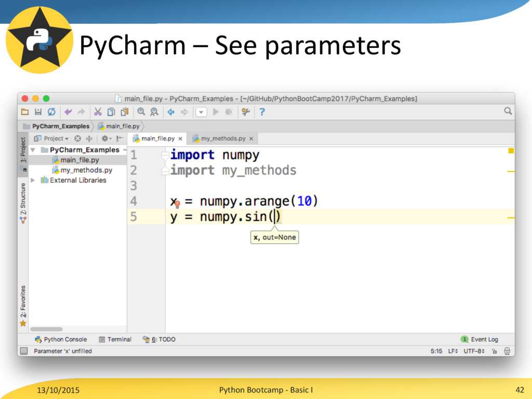Click the yellow inspection status square
The height and width of the screenshot is (399, 532).
point(511,151)
